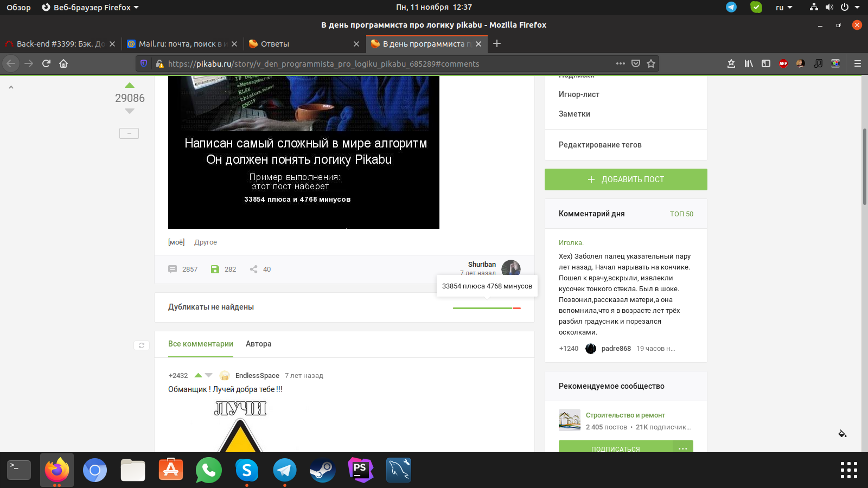
Task: Open page actions three-dot menu in the URL bar
Action: point(621,63)
